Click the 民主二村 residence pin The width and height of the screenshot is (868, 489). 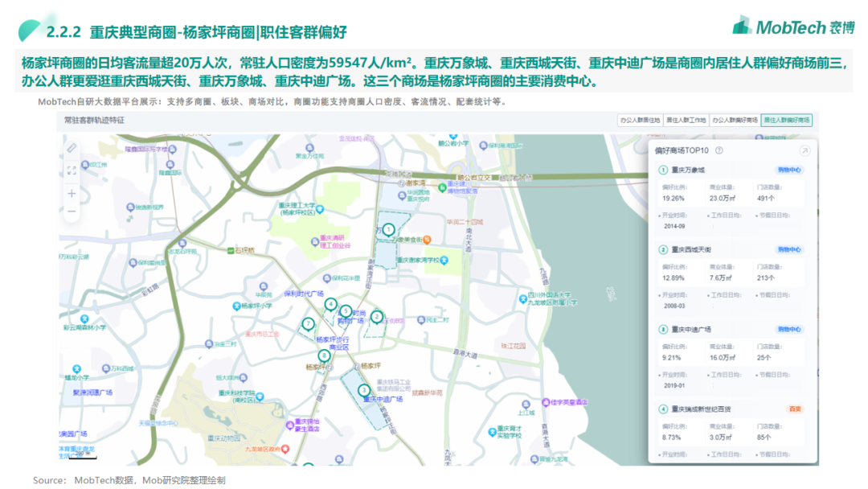click(421, 320)
